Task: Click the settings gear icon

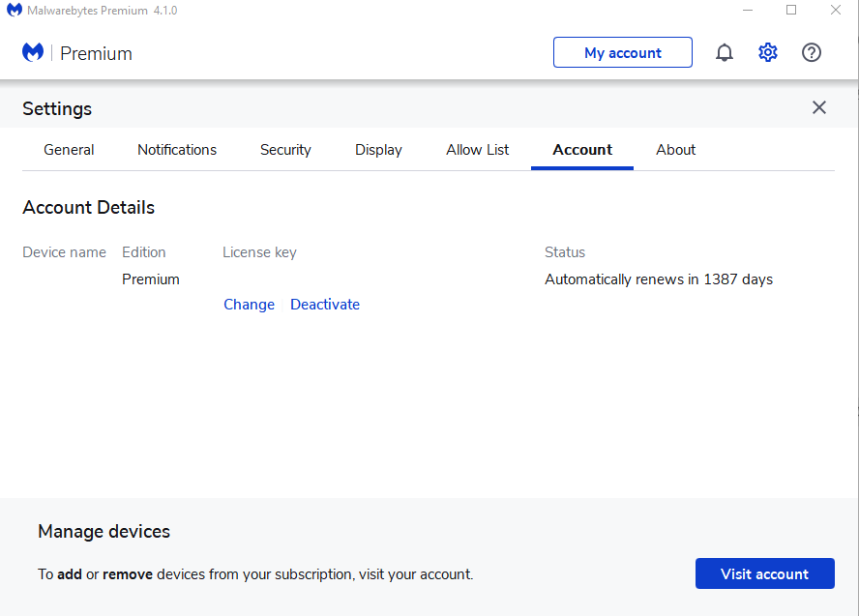Action: click(768, 52)
